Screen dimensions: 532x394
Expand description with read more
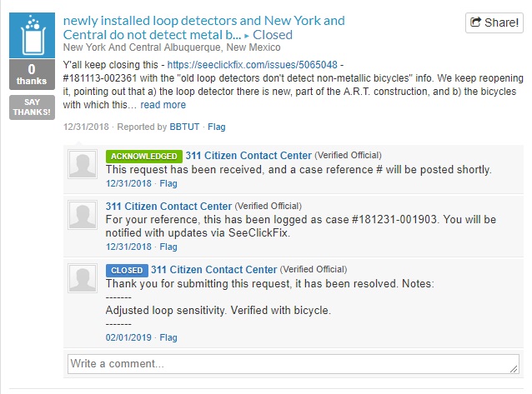pos(163,105)
